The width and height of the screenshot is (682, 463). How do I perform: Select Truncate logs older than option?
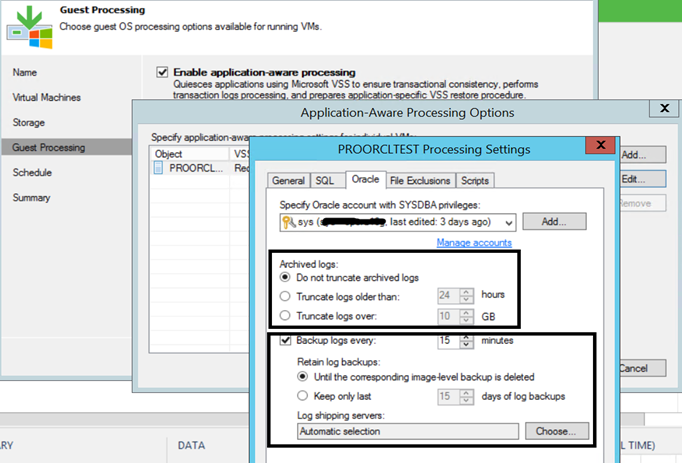[x=287, y=294]
